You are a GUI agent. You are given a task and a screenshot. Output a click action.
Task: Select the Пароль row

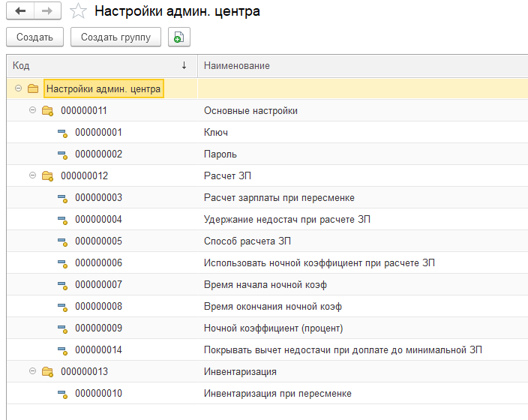(x=220, y=154)
